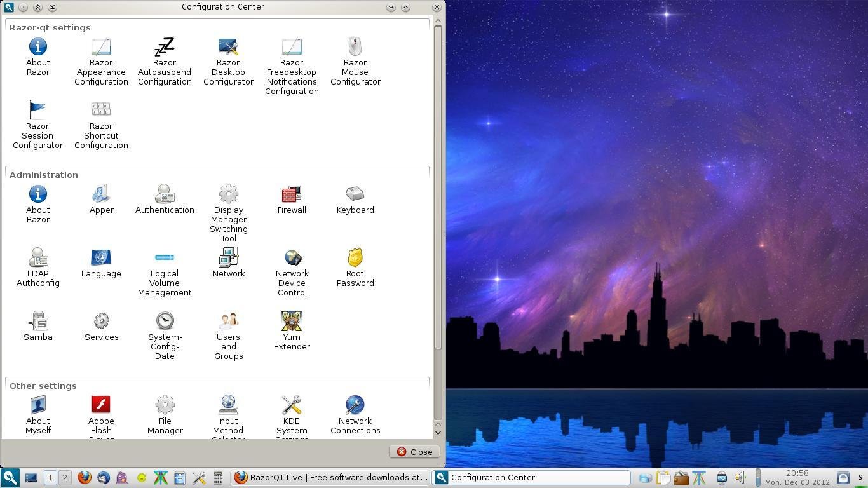Click the disk-shaped tray icon

tap(645, 478)
